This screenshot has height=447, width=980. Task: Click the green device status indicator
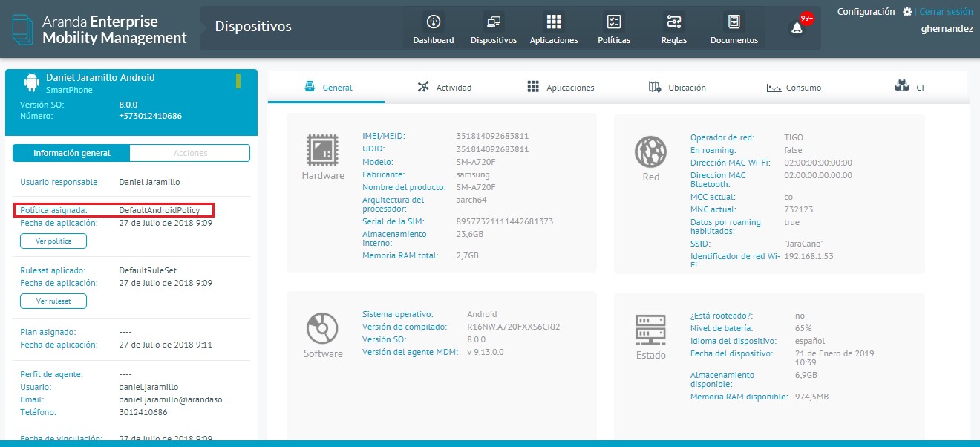(238, 81)
